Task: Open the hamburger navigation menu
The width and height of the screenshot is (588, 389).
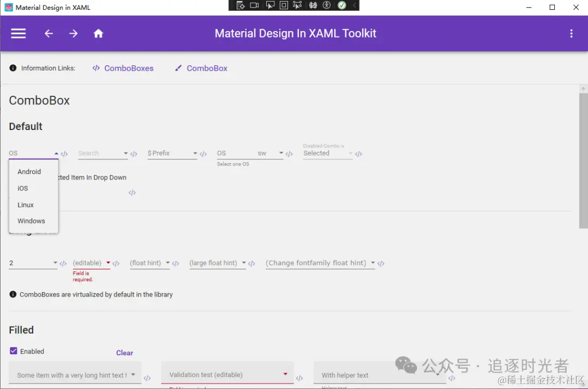Action: [18, 33]
